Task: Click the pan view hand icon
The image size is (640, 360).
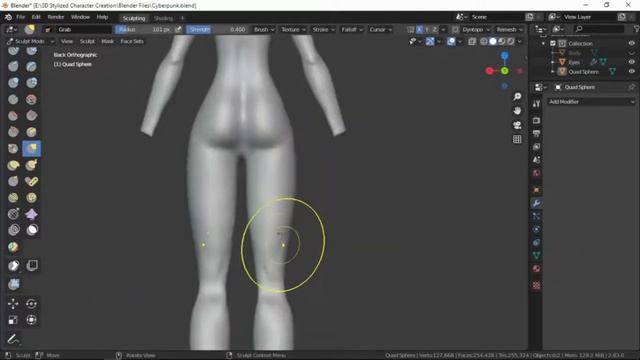Action: (517, 111)
